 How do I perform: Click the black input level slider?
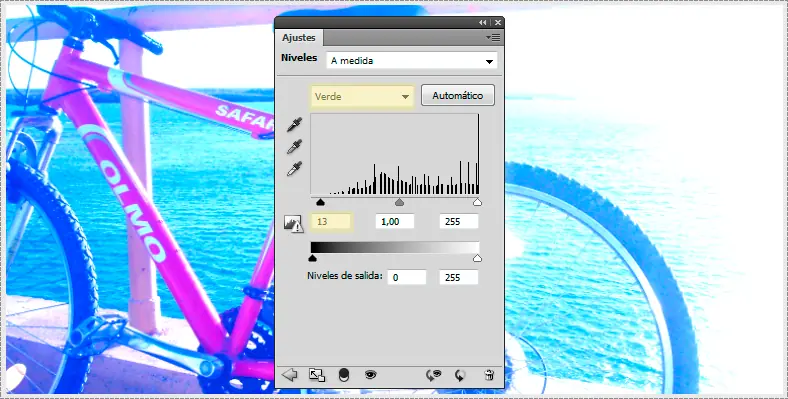[321, 202]
